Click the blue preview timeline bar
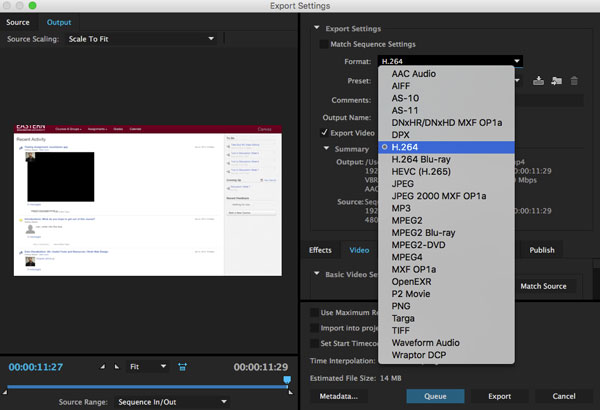Screen dimensions: 600x410 147,387
